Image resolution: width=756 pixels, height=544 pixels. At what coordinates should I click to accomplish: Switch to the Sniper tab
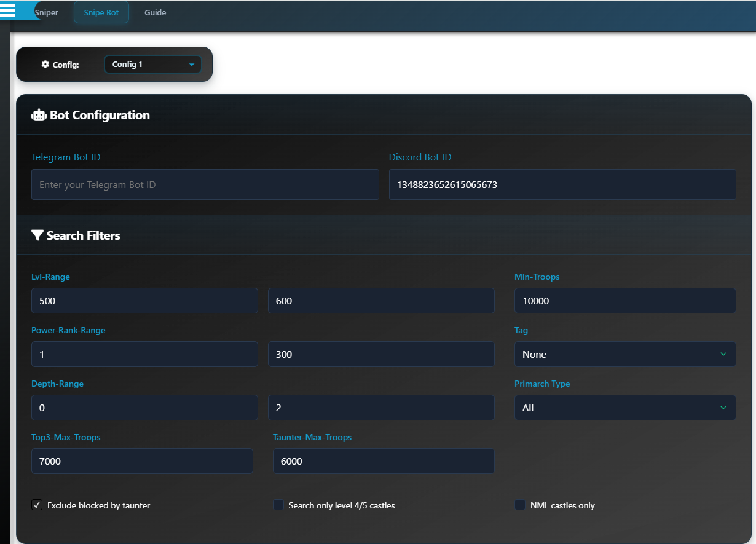coord(47,13)
